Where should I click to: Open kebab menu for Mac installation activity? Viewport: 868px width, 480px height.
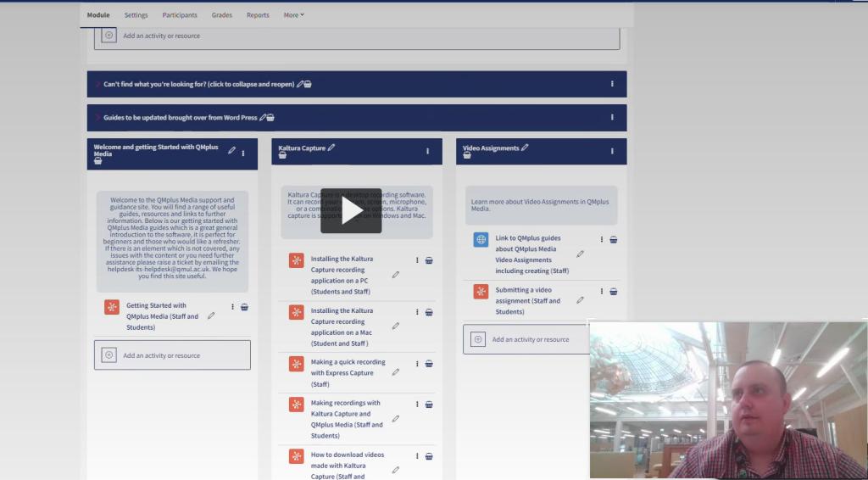tap(417, 312)
